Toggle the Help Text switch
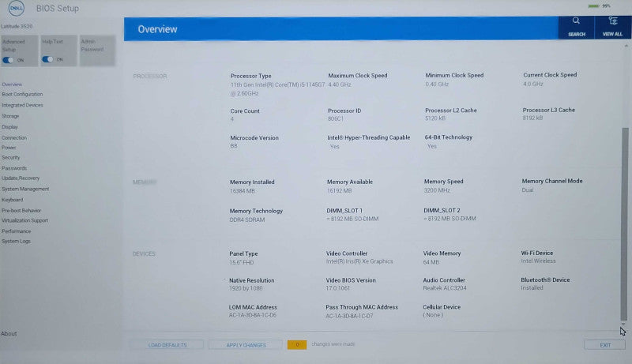Screen dimensions: 632x364 [47, 59]
